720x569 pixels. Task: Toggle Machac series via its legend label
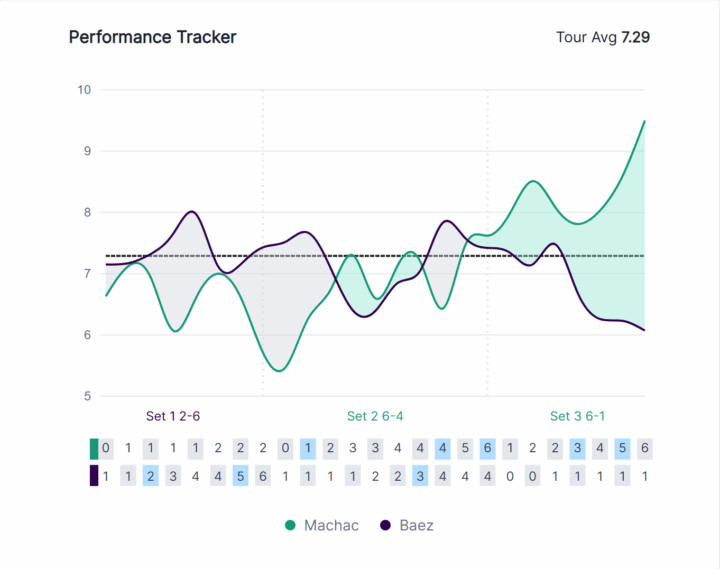(x=330, y=525)
